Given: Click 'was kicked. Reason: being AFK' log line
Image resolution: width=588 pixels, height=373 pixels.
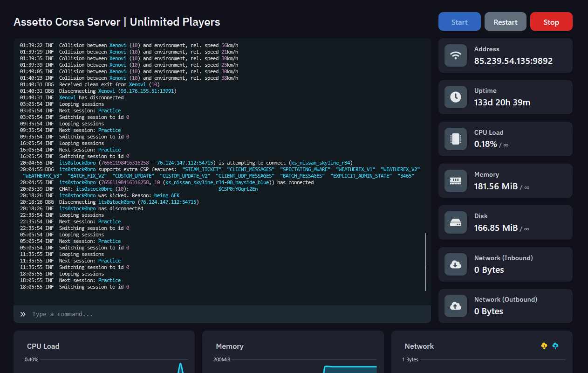Looking at the screenshot, I should (x=100, y=195).
